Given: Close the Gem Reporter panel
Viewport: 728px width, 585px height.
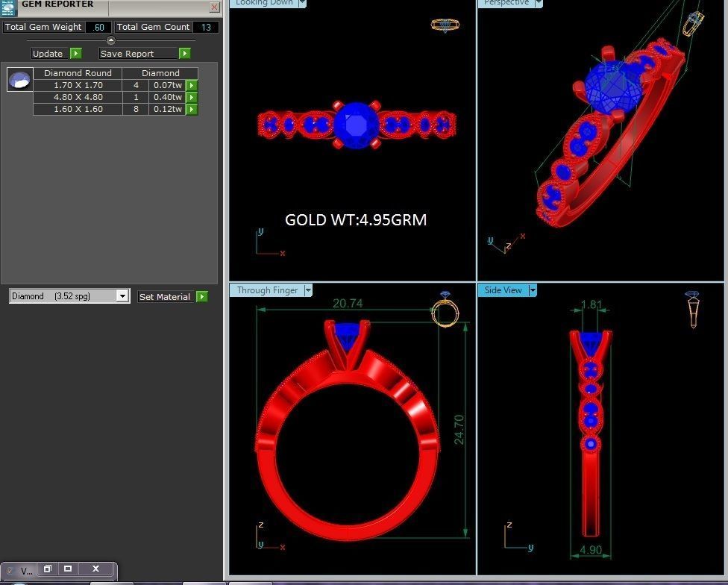Looking at the screenshot, I should (214, 7).
